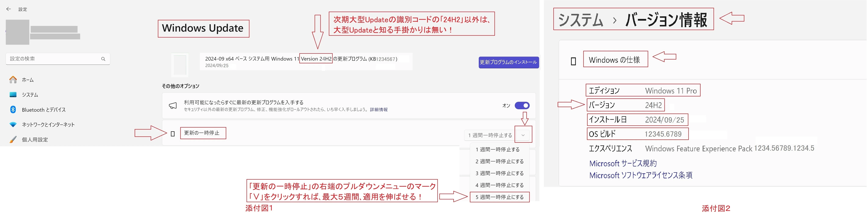
Task: Click the Bluetooth icon in sidebar
Action: click(13, 110)
